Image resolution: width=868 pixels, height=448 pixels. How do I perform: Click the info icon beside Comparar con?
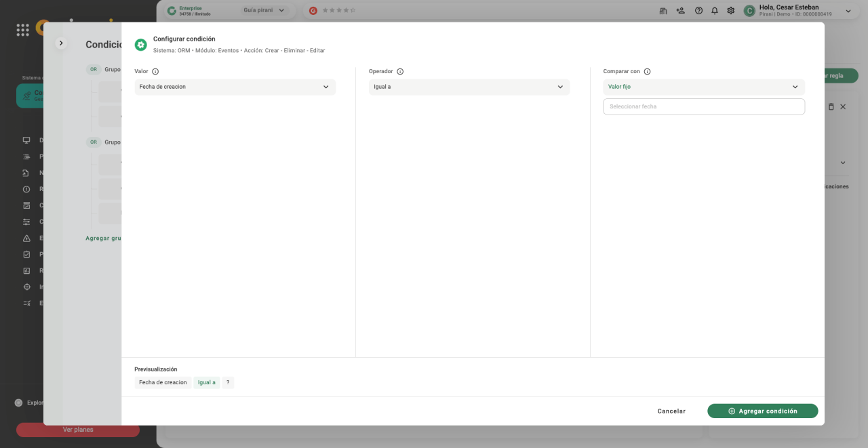pos(647,72)
